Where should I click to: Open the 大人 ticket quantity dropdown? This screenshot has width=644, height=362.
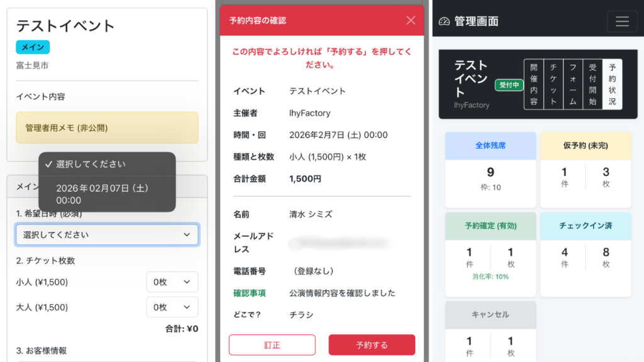point(172,308)
